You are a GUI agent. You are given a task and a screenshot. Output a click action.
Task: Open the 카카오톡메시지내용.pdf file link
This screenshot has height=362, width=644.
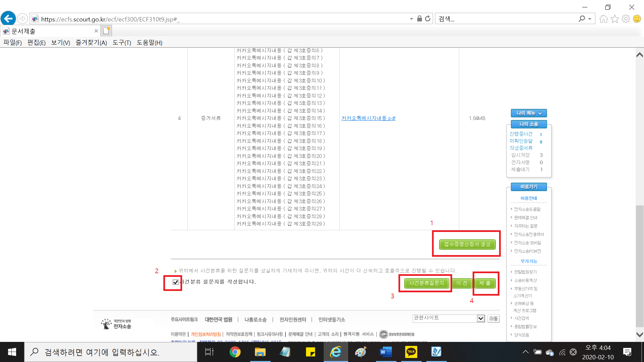368,118
